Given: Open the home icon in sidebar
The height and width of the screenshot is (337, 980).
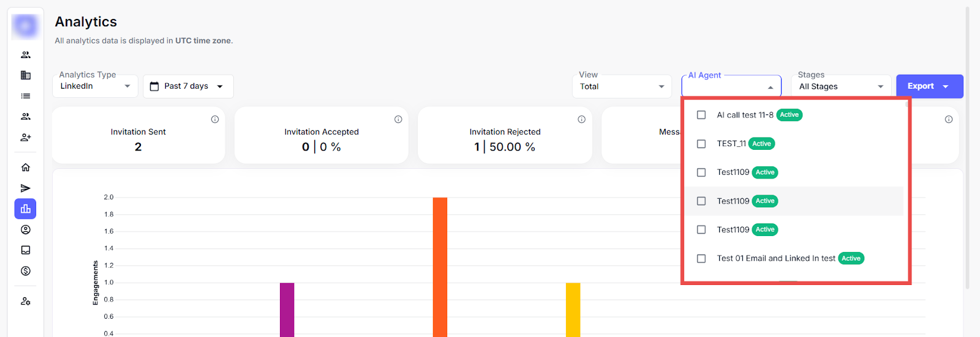Looking at the screenshot, I should click(x=25, y=168).
